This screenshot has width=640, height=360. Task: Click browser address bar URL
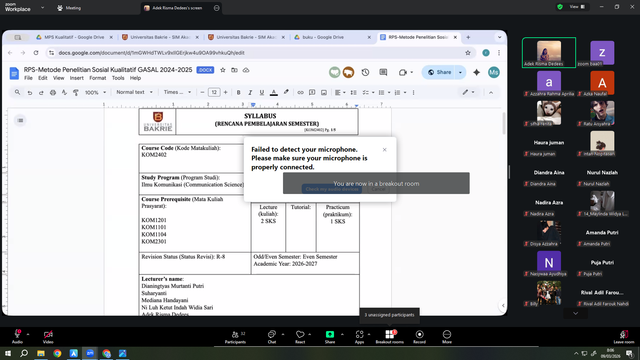click(x=151, y=53)
